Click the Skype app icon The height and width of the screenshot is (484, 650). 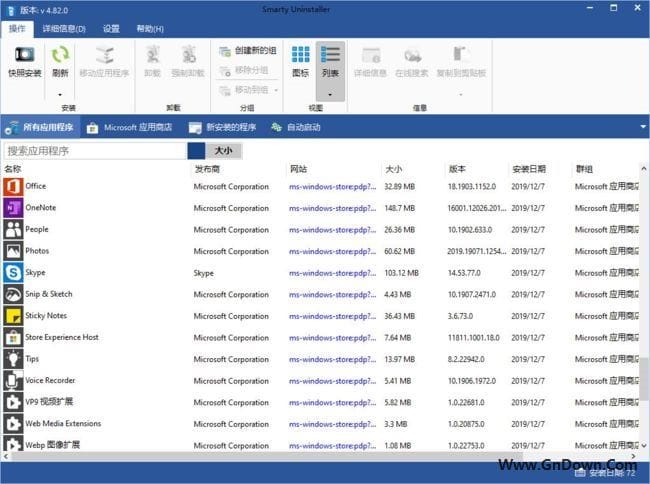(13, 273)
